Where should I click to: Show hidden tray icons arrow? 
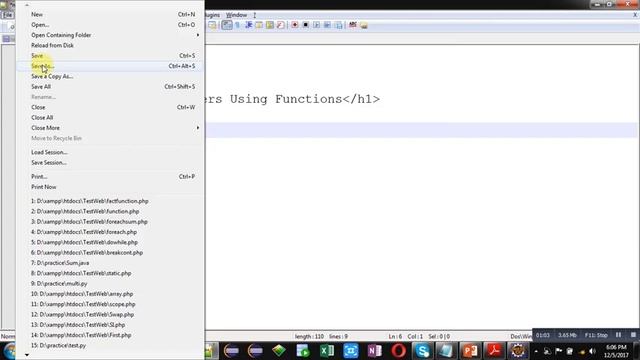point(536,351)
